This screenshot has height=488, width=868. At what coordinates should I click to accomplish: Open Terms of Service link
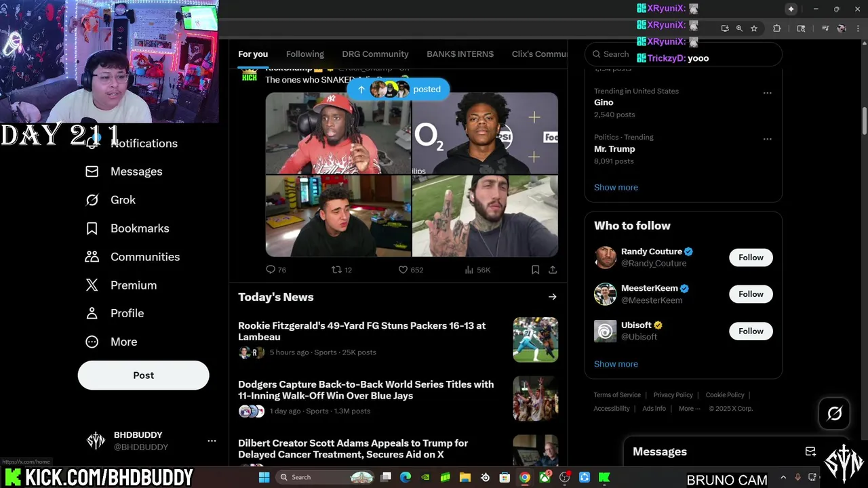click(617, 395)
